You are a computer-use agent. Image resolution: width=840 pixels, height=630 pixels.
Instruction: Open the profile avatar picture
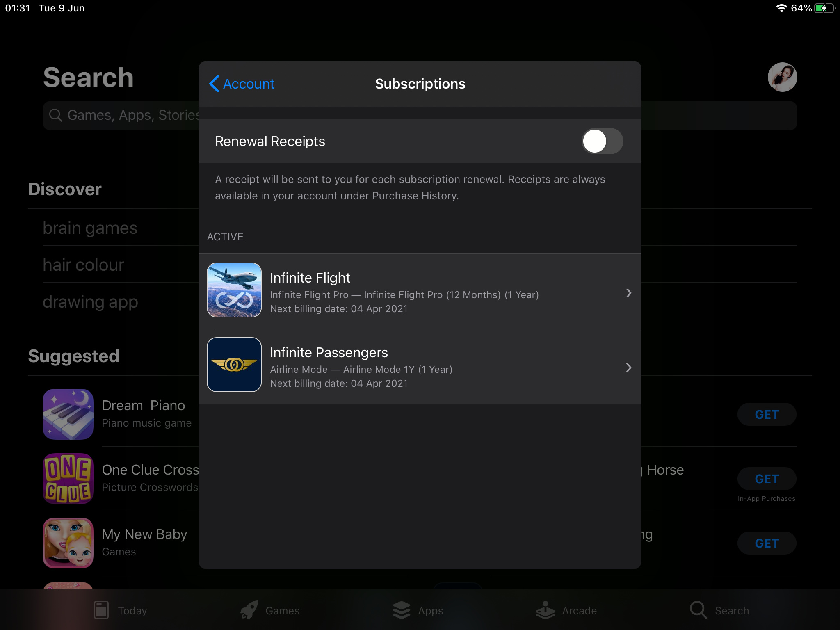pos(782,77)
